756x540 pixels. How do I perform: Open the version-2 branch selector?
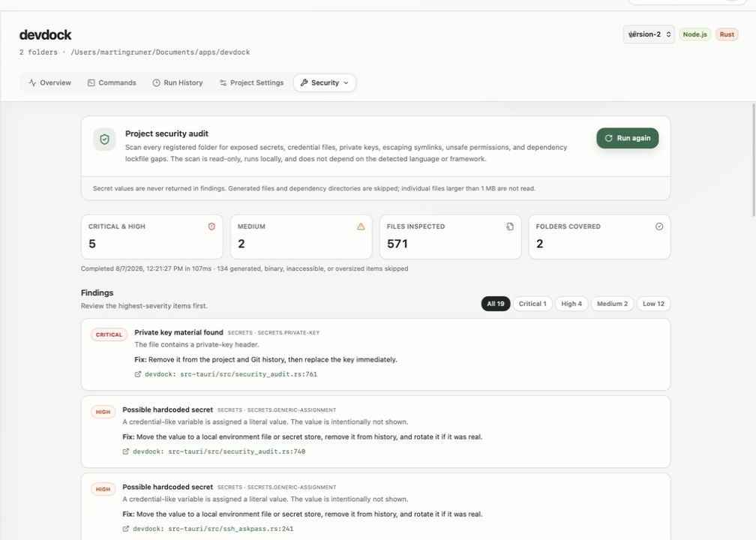649,34
